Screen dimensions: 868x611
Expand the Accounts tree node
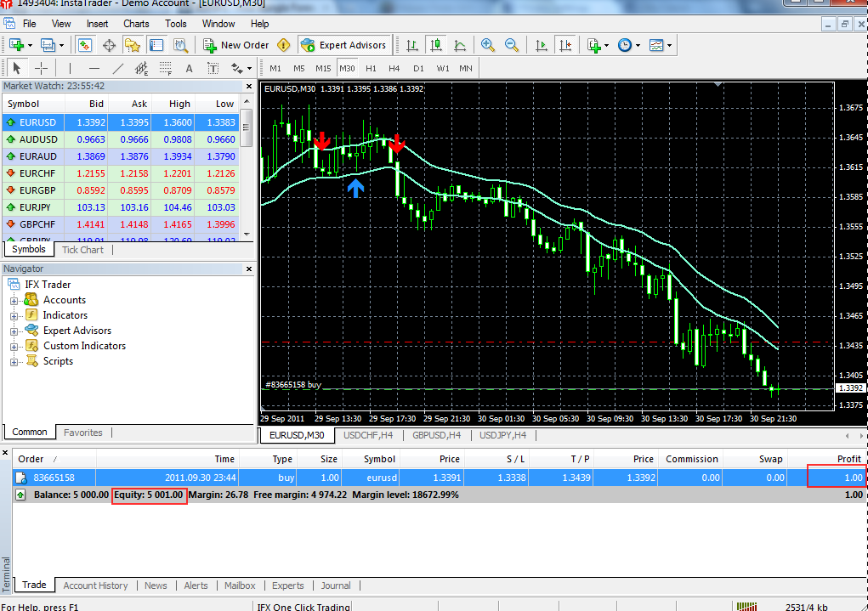[x=14, y=301]
